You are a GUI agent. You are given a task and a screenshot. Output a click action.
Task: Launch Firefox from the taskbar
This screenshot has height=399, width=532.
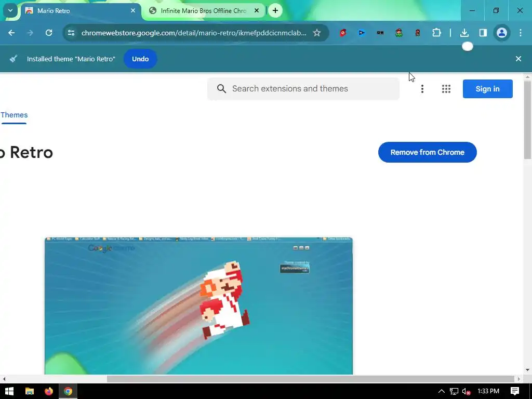pos(49,391)
